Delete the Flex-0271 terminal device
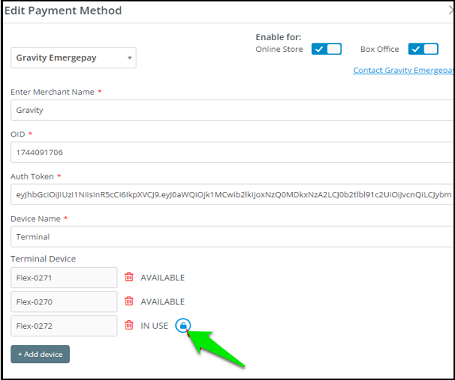 (129, 277)
